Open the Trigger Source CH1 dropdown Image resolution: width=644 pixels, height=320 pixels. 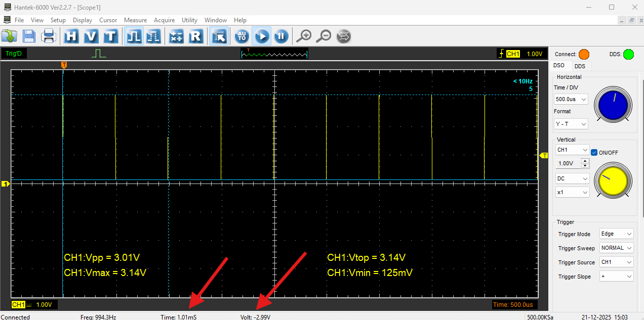[616, 262]
